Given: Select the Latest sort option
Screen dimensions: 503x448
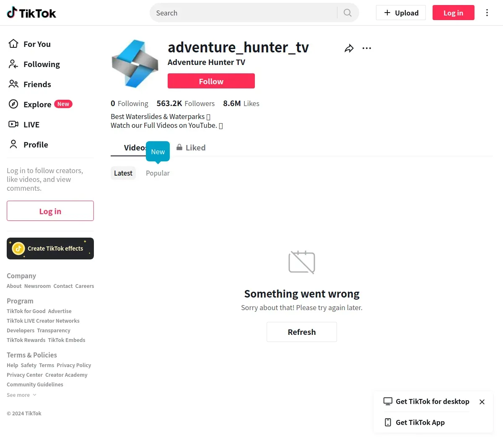Looking at the screenshot, I should point(123,173).
